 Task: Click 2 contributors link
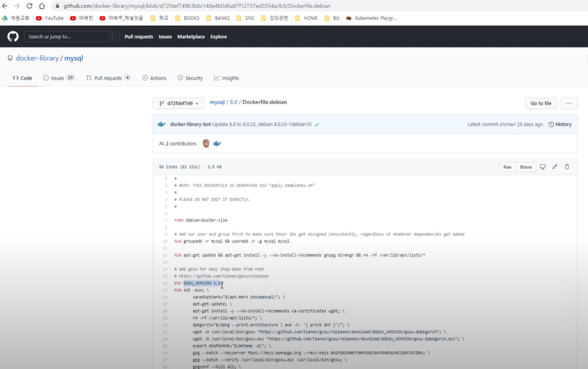click(x=178, y=144)
